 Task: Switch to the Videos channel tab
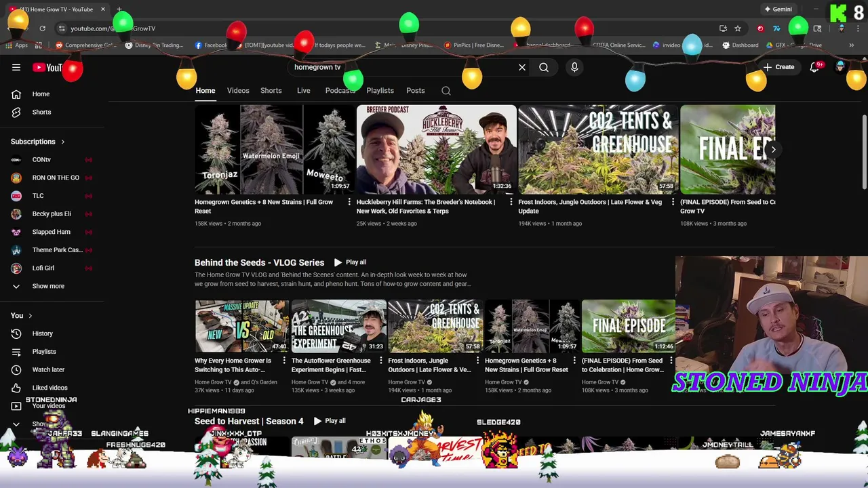[x=238, y=91]
